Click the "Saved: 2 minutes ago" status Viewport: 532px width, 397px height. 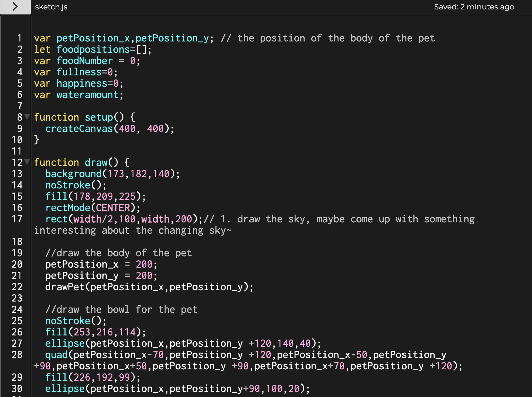pyautogui.click(x=474, y=7)
